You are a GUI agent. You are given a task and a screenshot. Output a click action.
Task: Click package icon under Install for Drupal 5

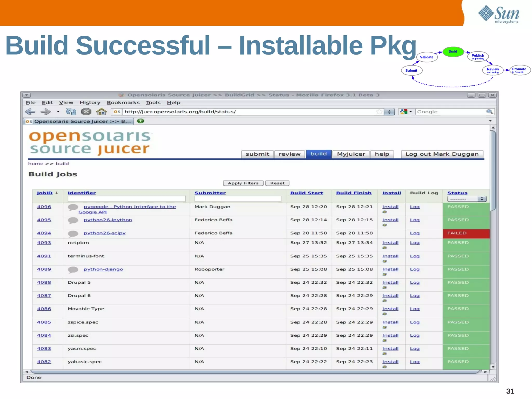[385, 288]
